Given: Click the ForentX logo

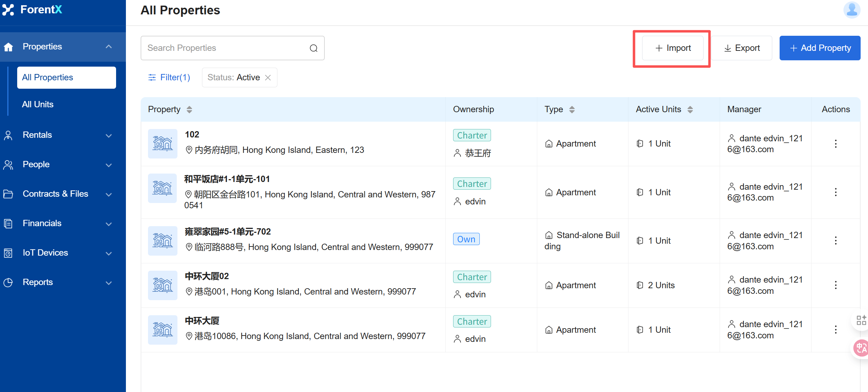Looking at the screenshot, I should (x=32, y=10).
